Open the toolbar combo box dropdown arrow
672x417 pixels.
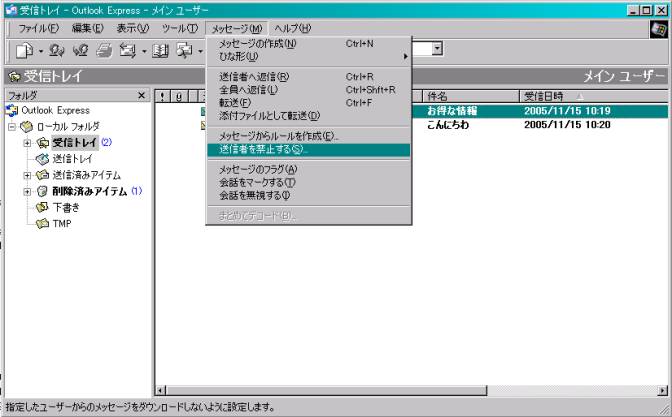click(437, 49)
